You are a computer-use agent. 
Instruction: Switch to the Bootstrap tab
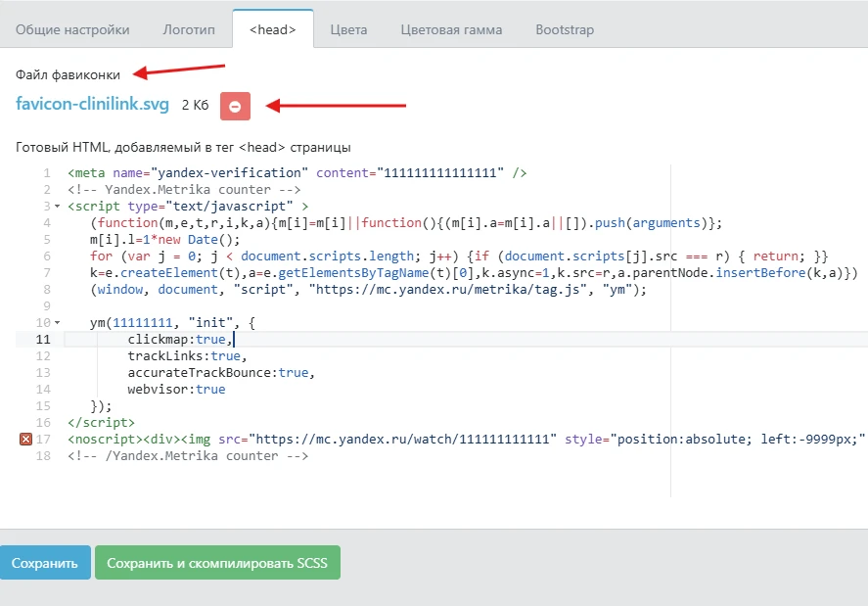pyautogui.click(x=565, y=29)
